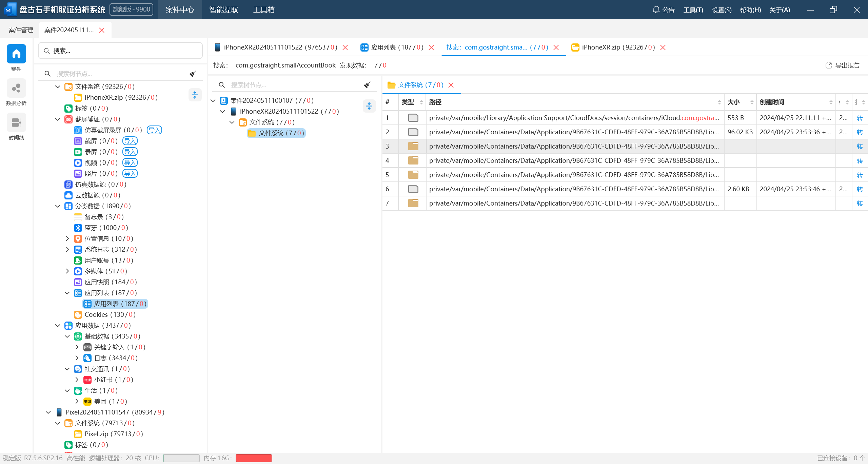Expand the 位置信息 tree node
This screenshot has height=464, width=868.
pos(67,239)
